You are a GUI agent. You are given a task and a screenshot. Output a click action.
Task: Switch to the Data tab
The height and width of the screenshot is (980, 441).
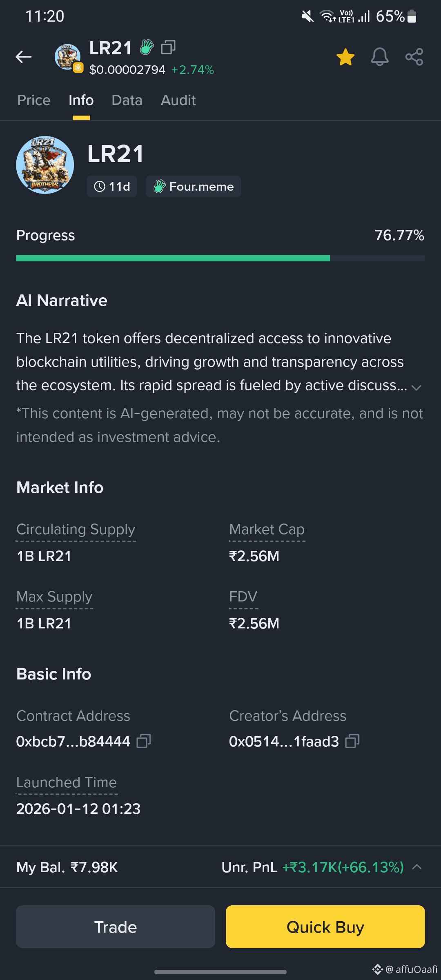pyautogui.click(x=127, y=100)
